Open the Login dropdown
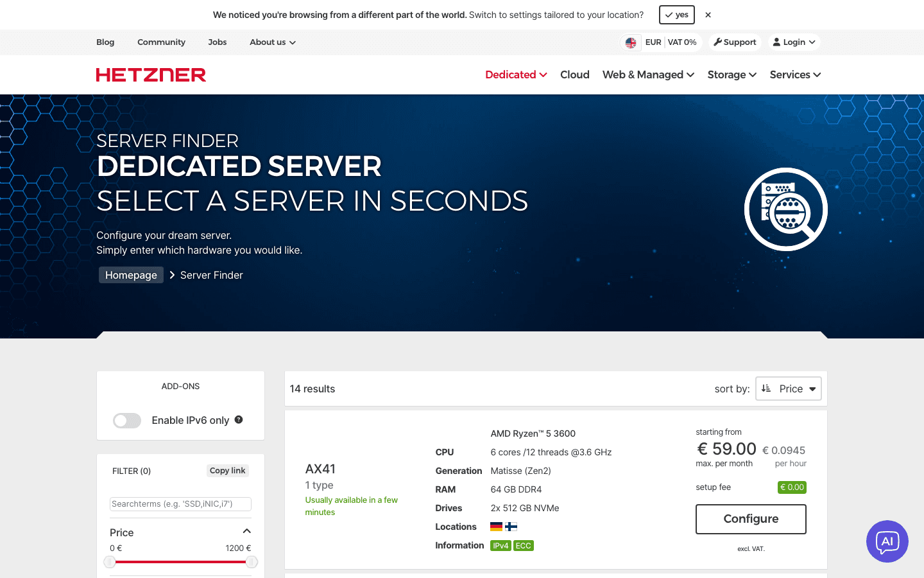This screenshot has height=578, width=924. 794,42
